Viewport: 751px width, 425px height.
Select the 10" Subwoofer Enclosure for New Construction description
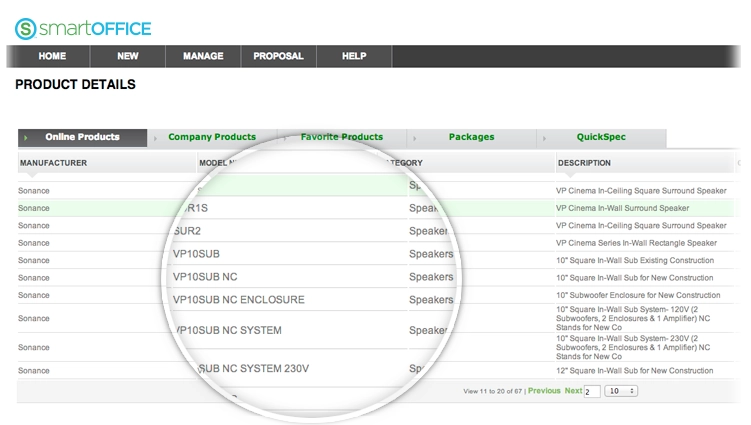coord(638,295)
